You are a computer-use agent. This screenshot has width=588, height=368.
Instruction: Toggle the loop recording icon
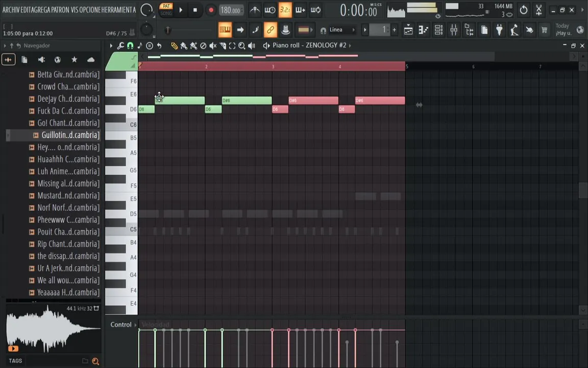(316, 10)
